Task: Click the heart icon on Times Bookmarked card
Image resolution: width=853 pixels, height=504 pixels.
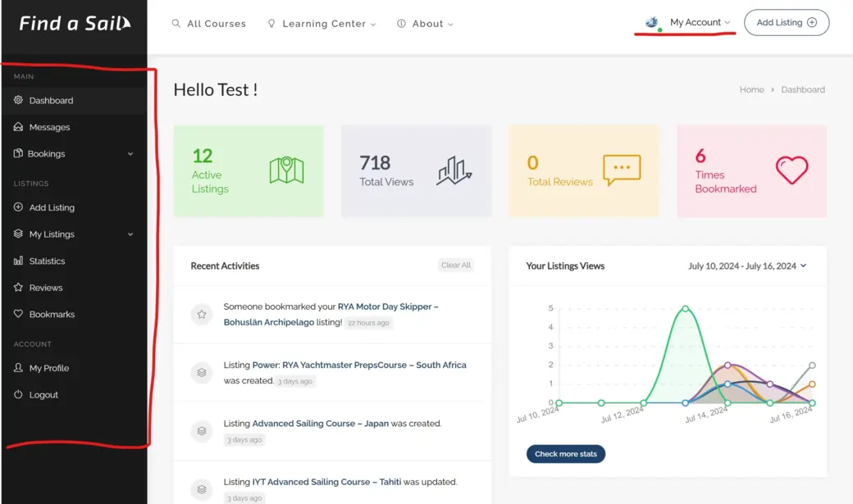Action: click(791, 170)
